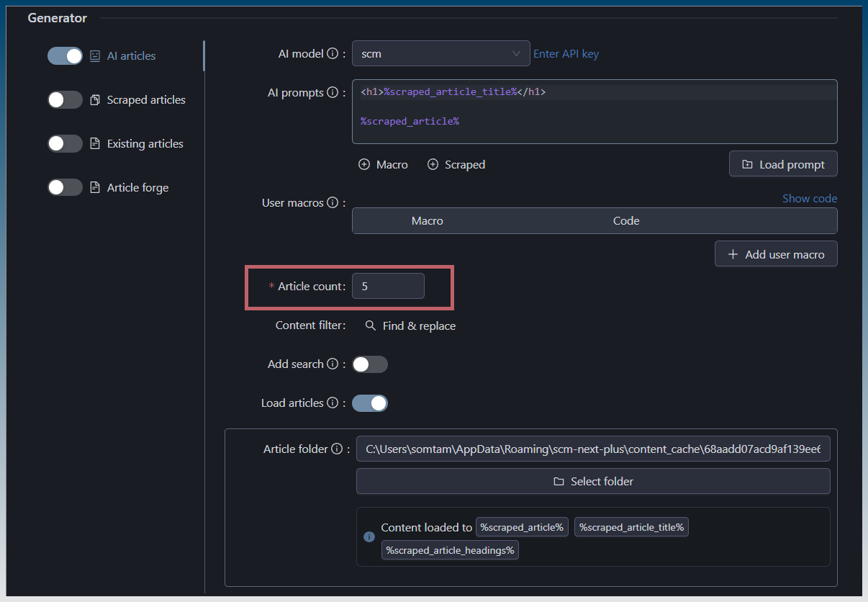Click the Macro column header
Screen dimensions: 868x602
pyautogui.click(x=428, y=221)
